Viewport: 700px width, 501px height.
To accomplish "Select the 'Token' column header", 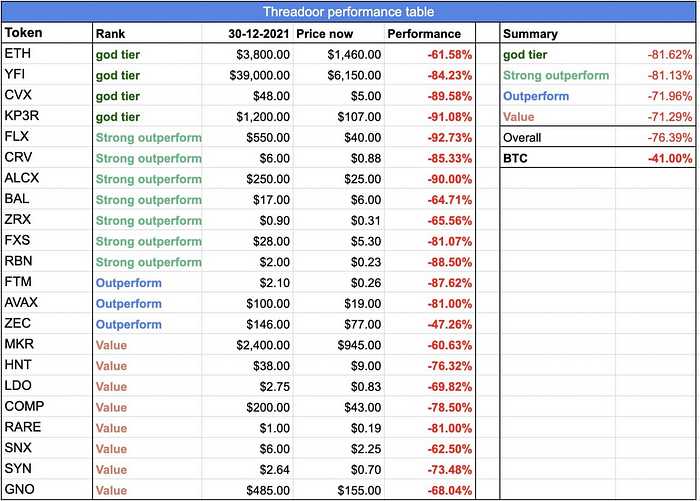I will [x=47, y=33].
